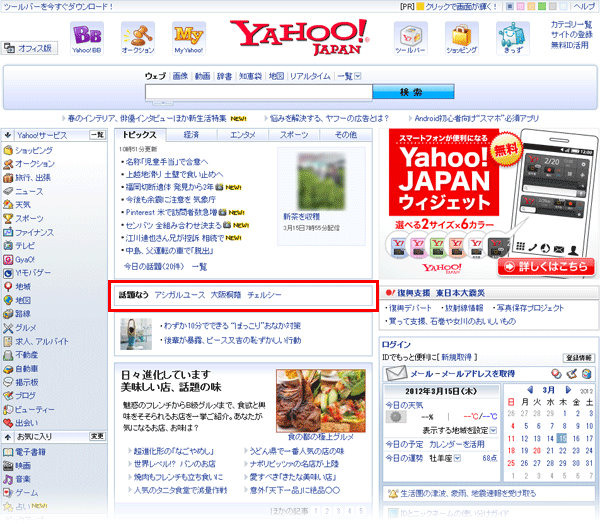Click the Y!モバゲー sidebar icon
Viewport: 600px width, 524px height.
[x=8, y=273]
